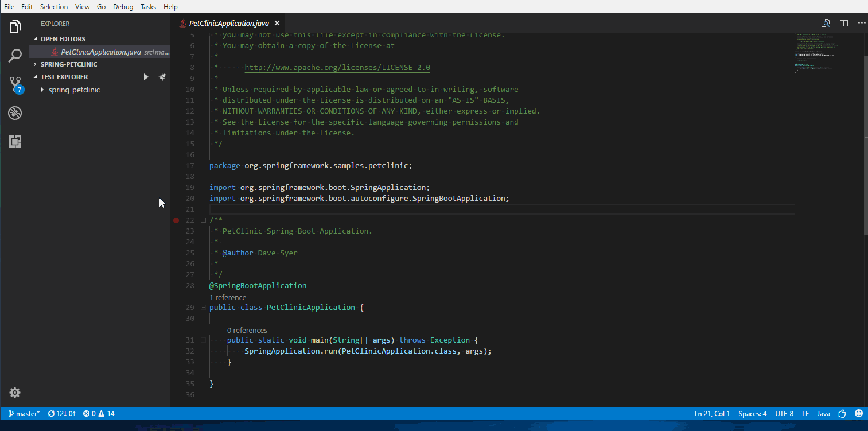The width and height of the screenshot is (868, 431).
Task: Open the Source Control view showing 7 changes
Action: [15, 84]
